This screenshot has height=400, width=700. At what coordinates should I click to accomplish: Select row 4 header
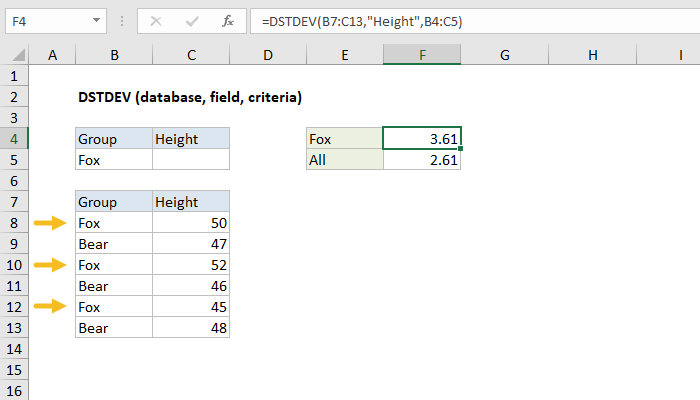(14, 139)
